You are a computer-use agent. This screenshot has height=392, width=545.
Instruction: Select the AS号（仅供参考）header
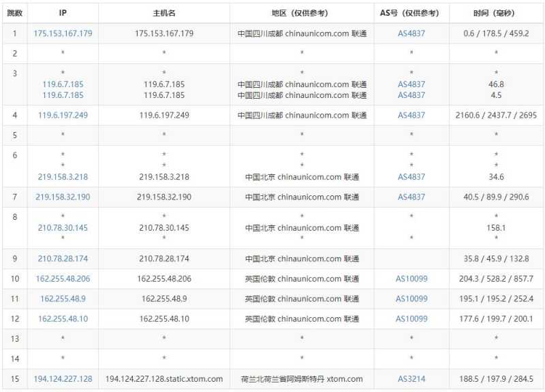tap(411, 12)
